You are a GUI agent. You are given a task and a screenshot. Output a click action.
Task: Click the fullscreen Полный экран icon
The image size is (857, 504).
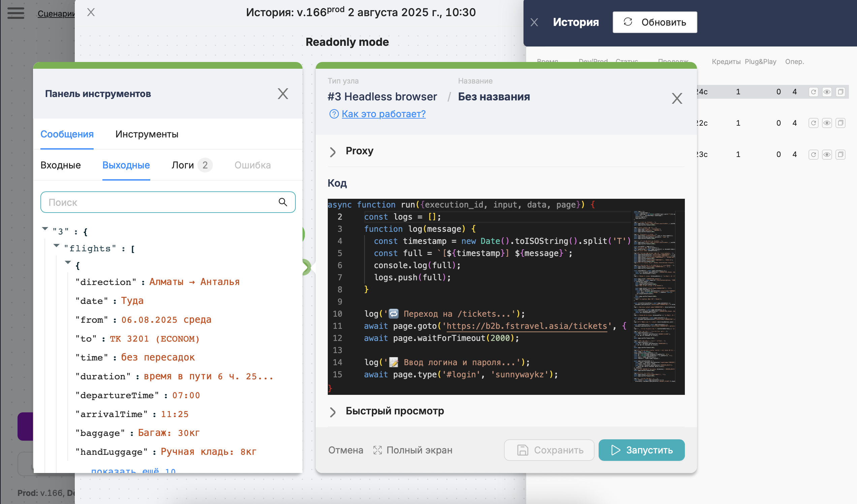coord(377,450)
